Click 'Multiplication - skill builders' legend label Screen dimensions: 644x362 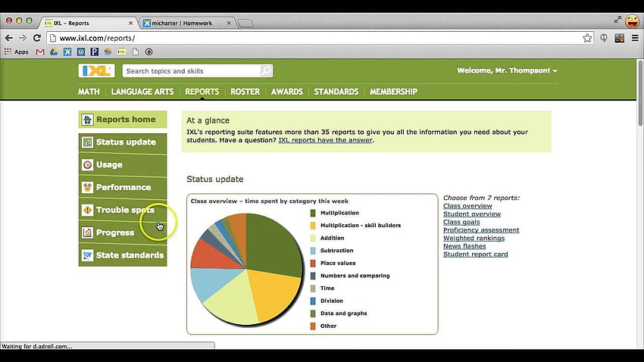pyautogui.click(x=361, y=226)
